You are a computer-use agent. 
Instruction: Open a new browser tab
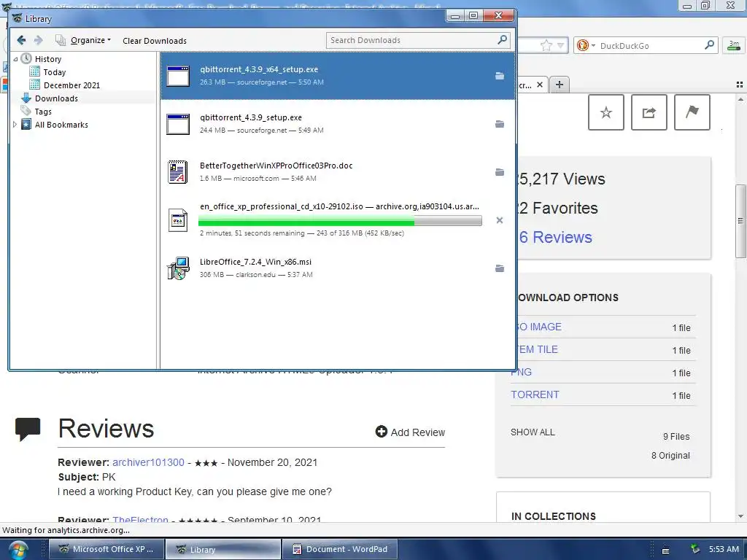click(x=560, y=85)
